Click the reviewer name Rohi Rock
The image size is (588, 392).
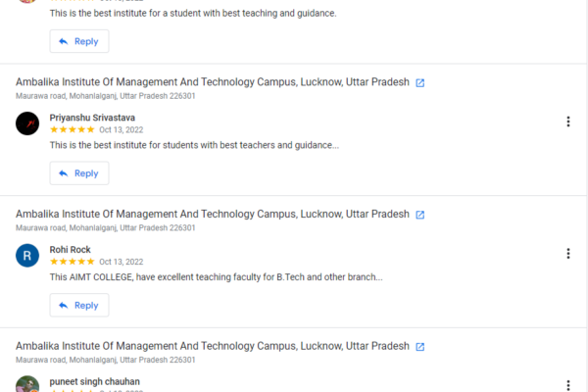pyautogui.click(x=71, y=250)
